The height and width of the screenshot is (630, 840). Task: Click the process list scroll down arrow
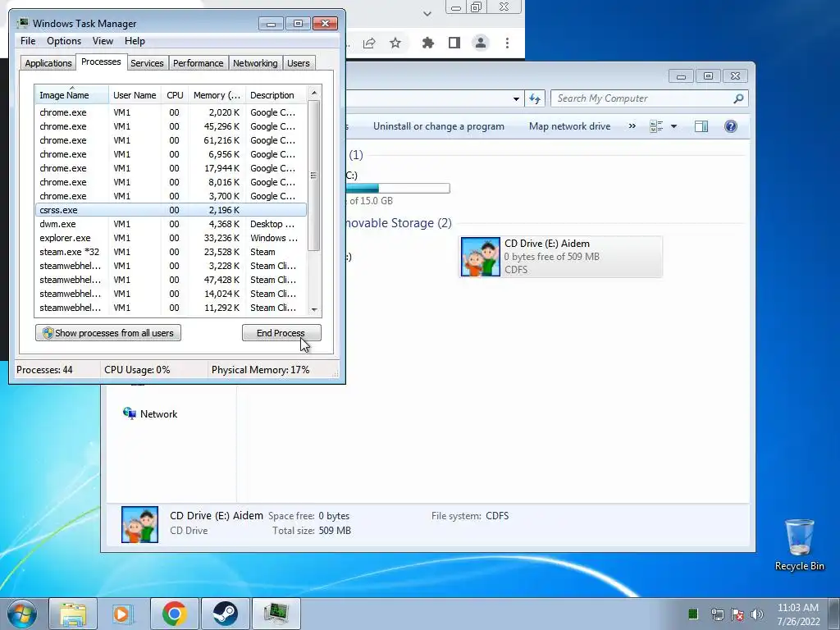click(314, 309)
